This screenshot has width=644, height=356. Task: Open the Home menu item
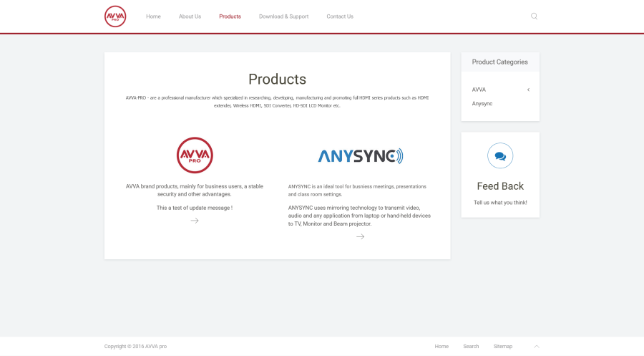coord(153,16)
